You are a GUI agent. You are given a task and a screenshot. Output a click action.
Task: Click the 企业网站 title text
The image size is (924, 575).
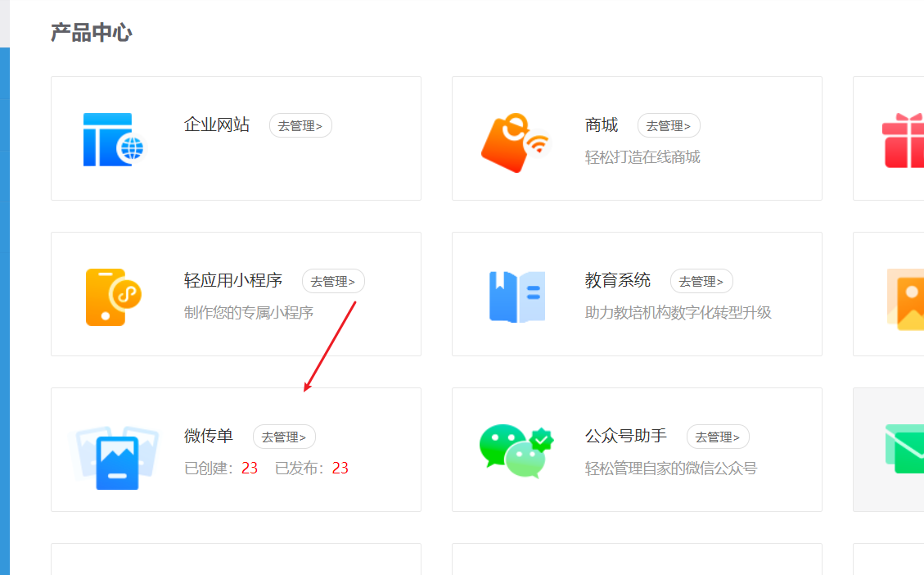click(x=217, y=125)
